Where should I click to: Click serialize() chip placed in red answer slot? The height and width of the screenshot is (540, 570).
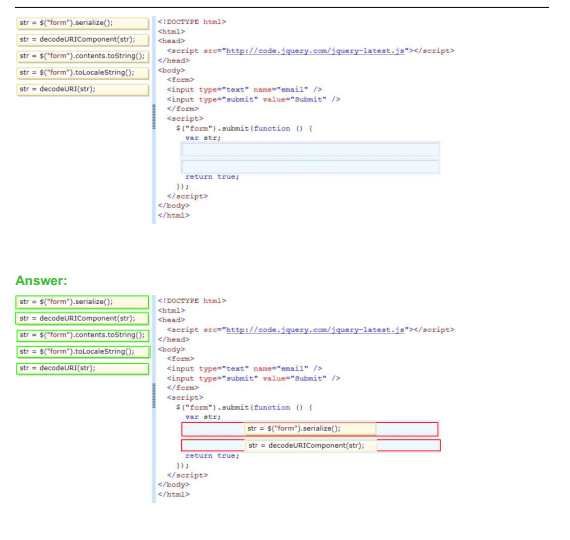tap(310, 429)
